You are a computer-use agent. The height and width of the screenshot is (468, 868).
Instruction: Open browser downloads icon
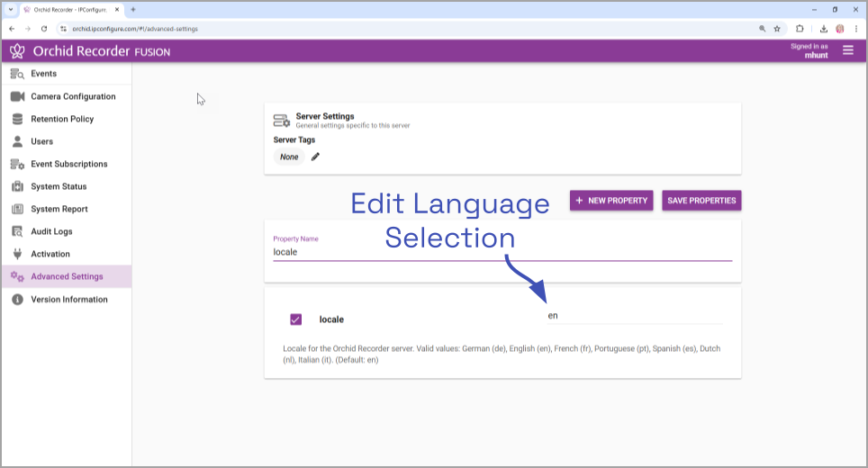823,29
